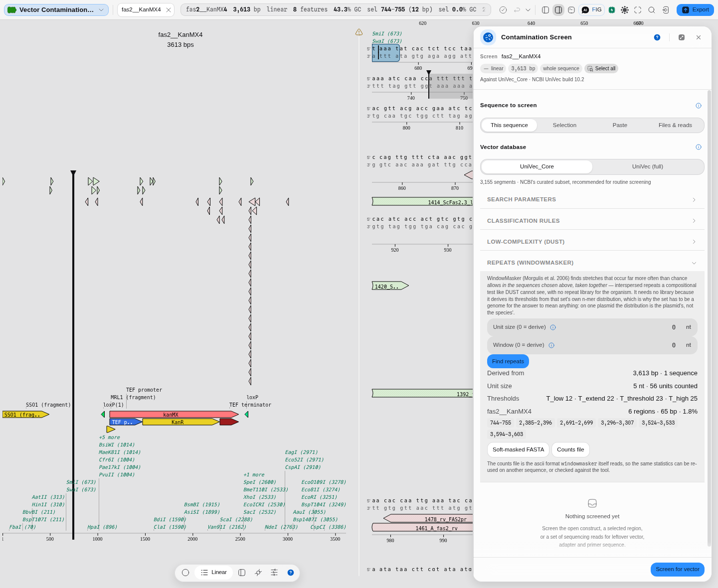Click the repeat region 3,296–3,307 chip
718x588 pixels.
tap(617, 423)
